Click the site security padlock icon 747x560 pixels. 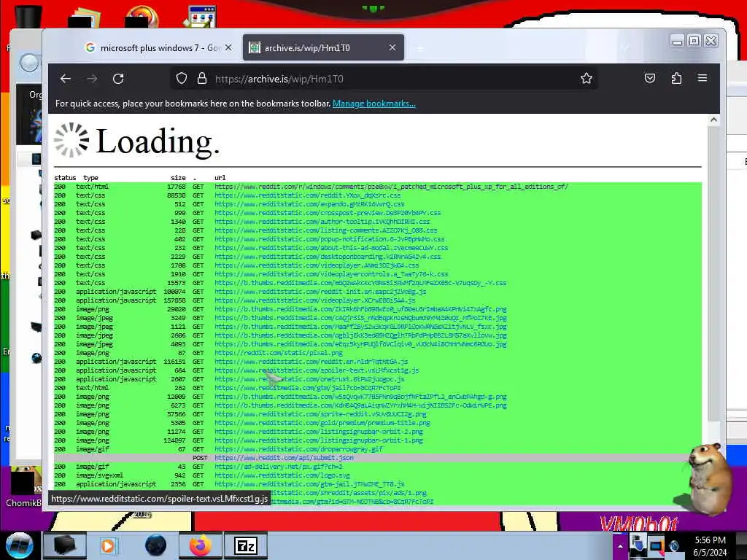[202, 79]
